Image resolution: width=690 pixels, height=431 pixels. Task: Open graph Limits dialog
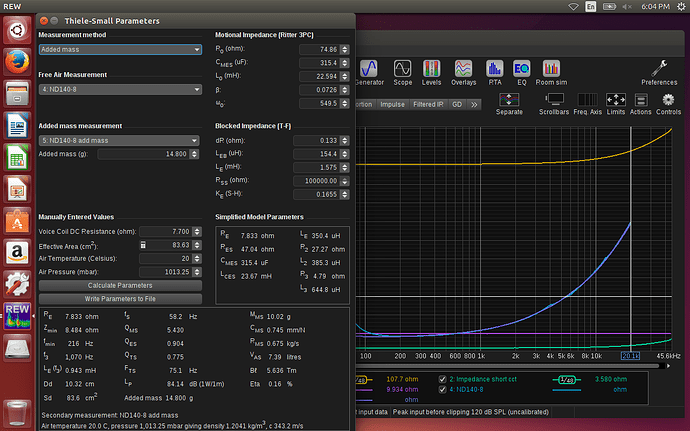pyautogui.click(x=616, y=104)
